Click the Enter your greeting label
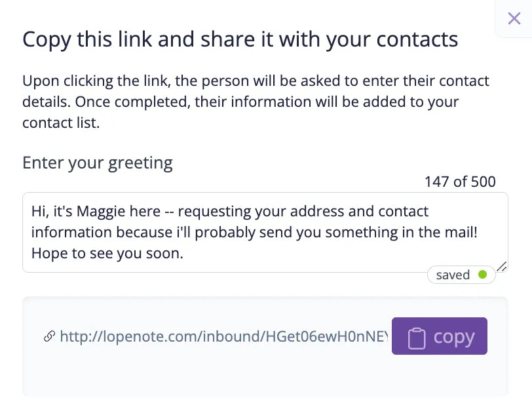Viewport: 532px width, 417px height. click(98, 163)
